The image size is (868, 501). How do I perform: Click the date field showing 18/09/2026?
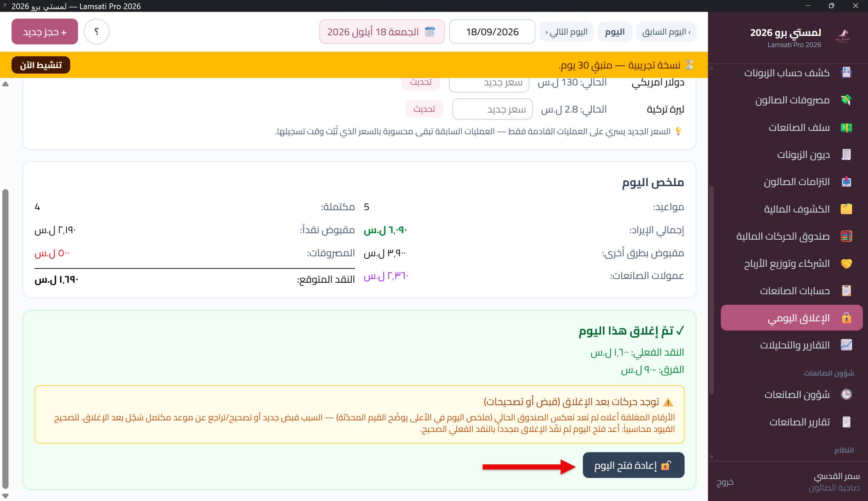(x=492, y=32)
